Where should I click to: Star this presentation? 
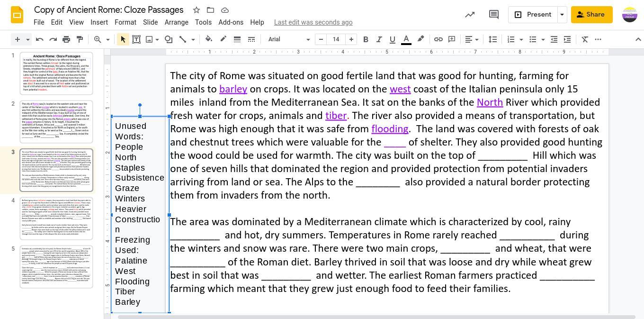pyautogui.click(x=196, y=10)
